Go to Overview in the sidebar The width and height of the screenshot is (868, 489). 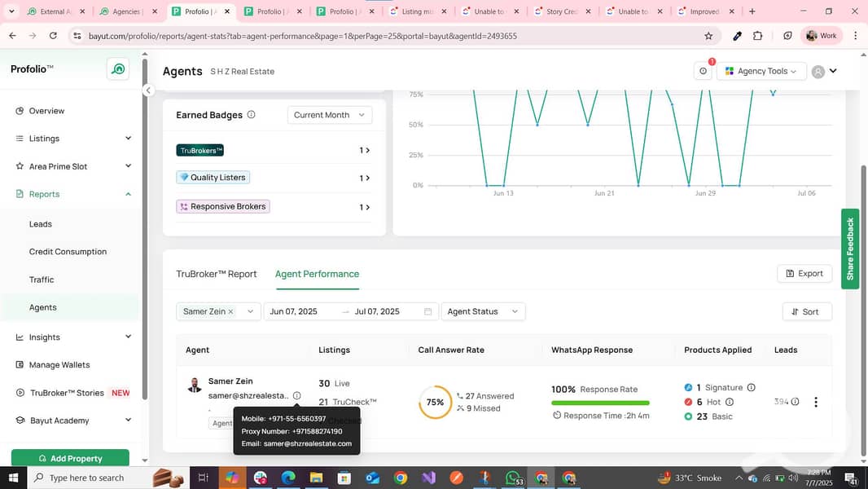[46, 111]
